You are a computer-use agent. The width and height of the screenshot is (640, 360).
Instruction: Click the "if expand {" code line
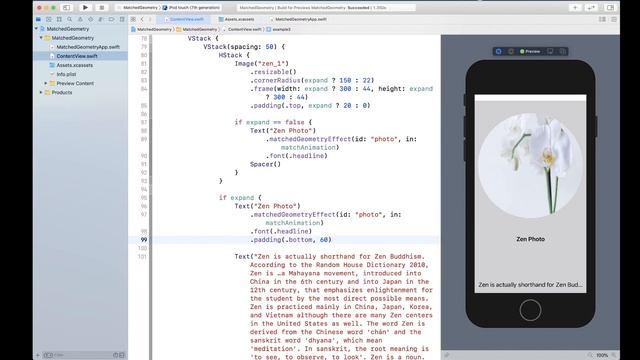pos(240,198)
